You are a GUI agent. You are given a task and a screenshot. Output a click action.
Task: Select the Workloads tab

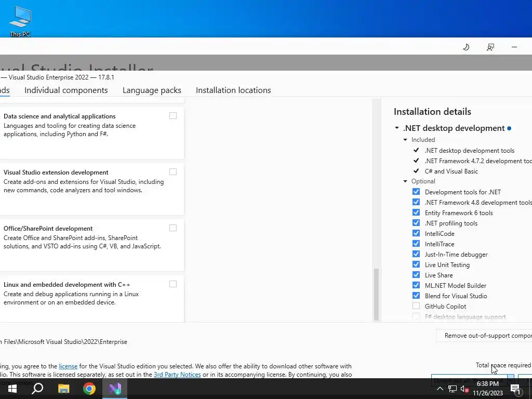(x=5, y=90)
